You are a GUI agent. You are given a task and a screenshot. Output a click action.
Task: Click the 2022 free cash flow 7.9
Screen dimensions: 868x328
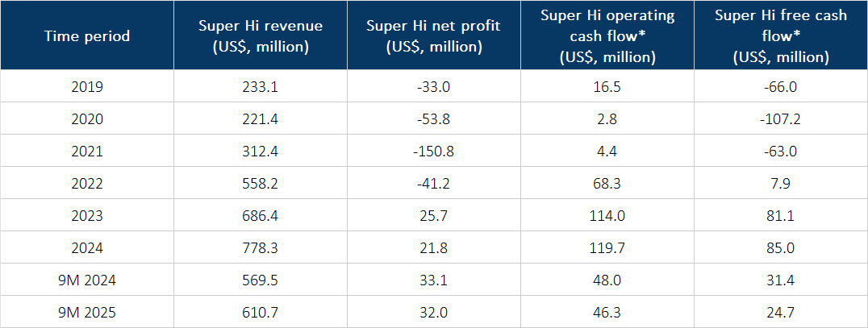pos(781,183)
